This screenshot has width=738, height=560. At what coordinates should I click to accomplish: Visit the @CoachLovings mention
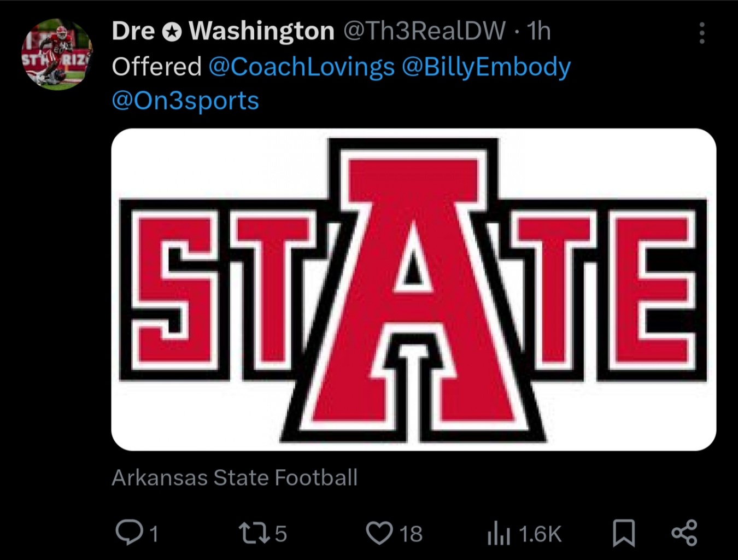301,67
